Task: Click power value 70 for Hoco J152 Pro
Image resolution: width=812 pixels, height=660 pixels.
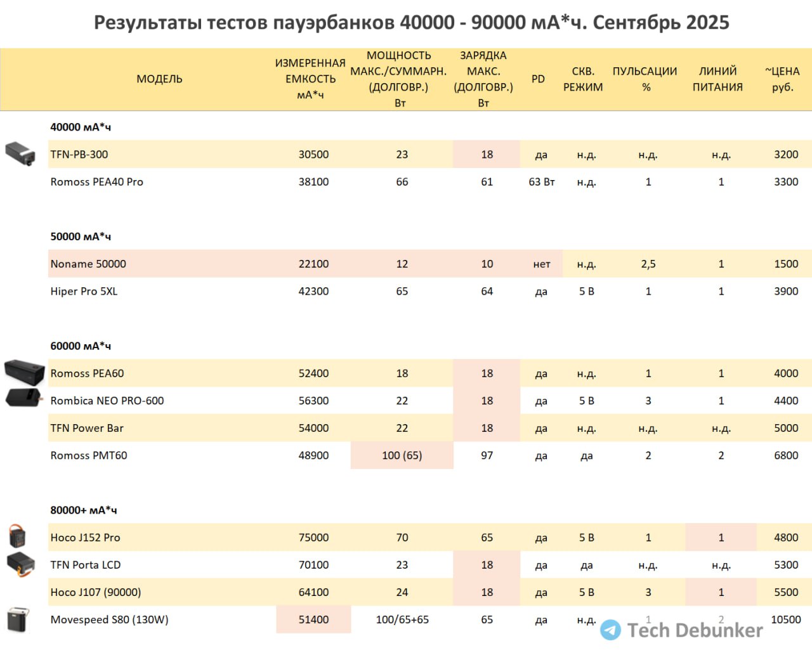Action: [402, 538]
